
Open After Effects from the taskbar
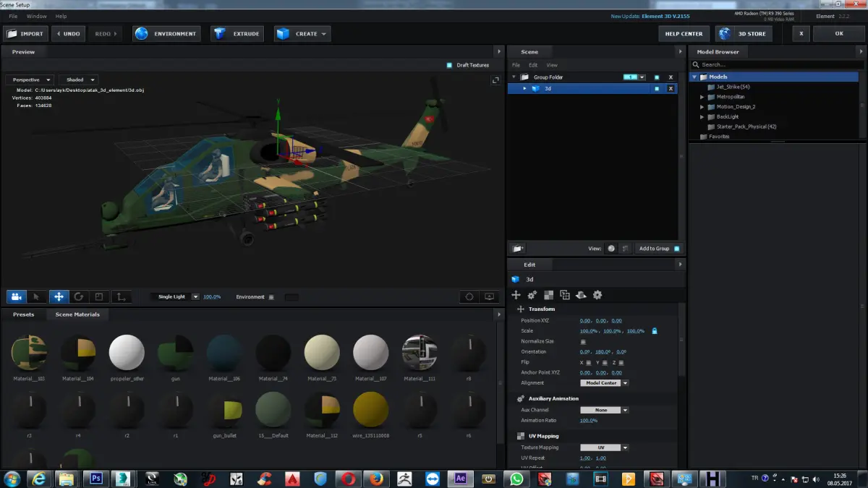(x=459, y=478)
